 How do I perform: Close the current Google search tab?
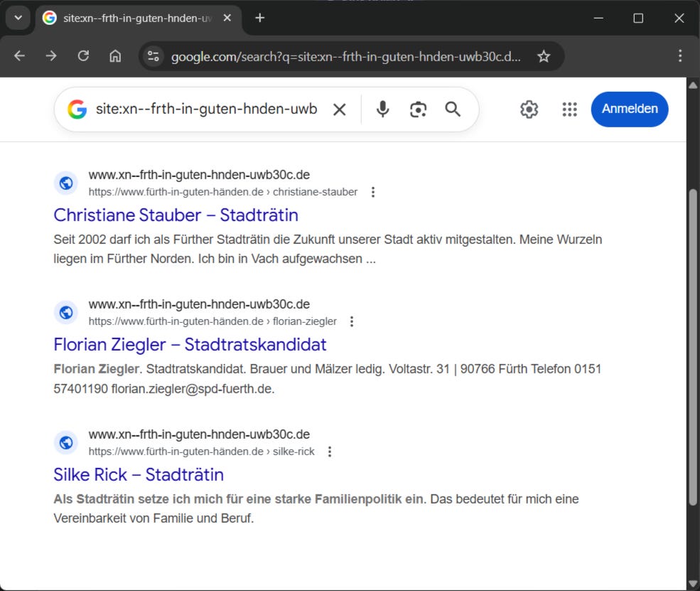(x=227, y=18)
